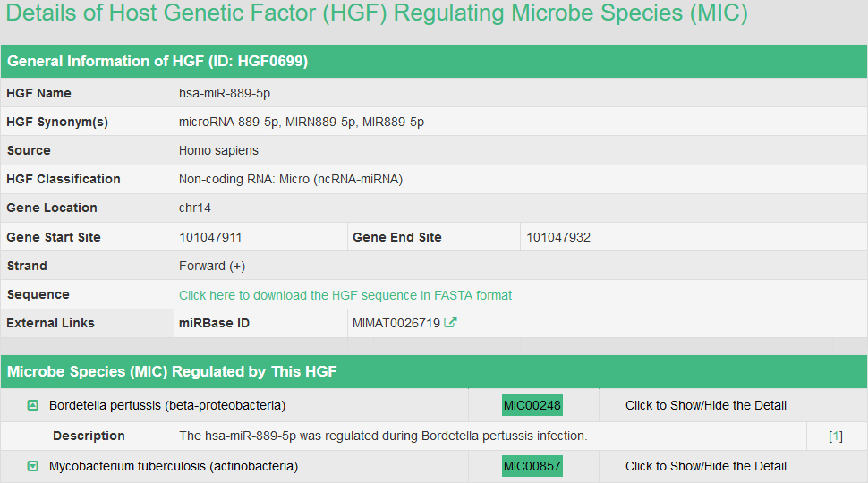This screenshot has height=483, width=868.
Task: Click the Gene Start Site value 101047911
Action: click(210, 237)
